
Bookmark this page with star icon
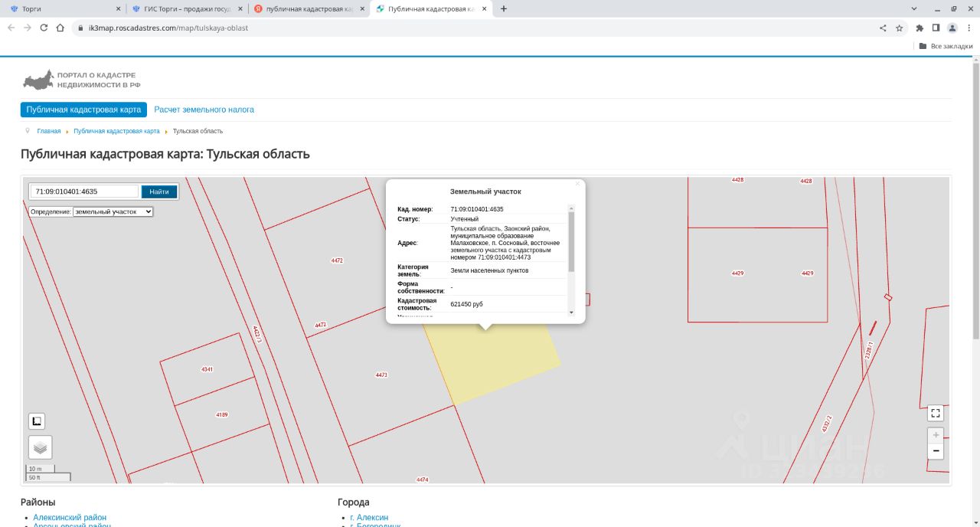pyautogui.click(x=900, y=28)
